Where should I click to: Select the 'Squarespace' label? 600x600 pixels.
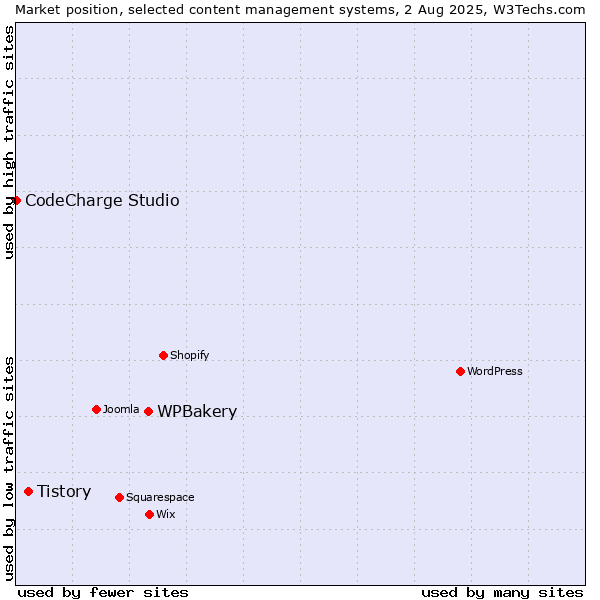[x=160, y=497]
